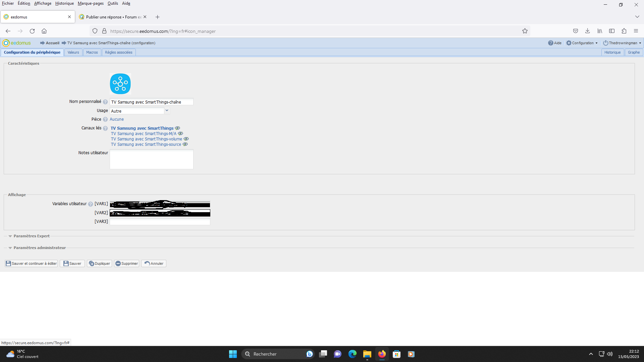Open Outils menu
The image size is (644, 362).
[113, 3]
